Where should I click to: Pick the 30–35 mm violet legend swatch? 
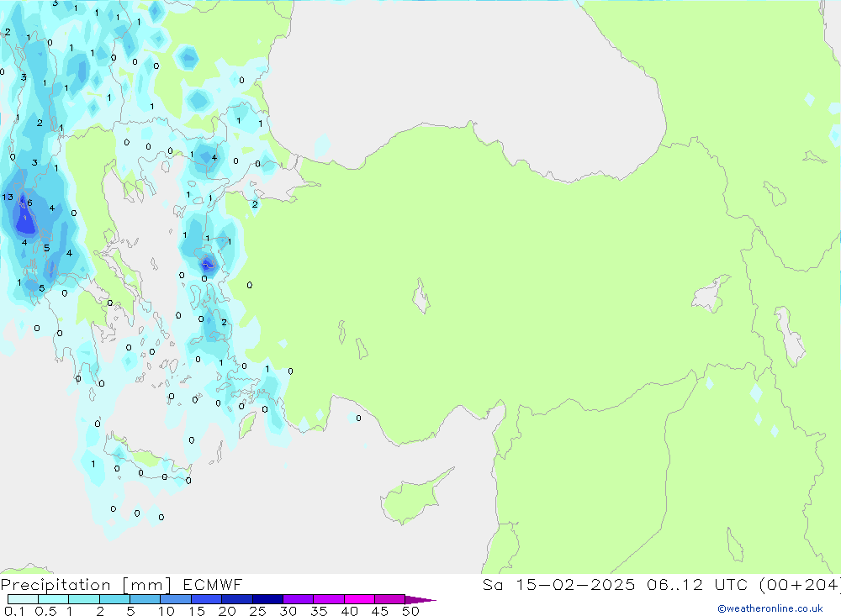click(299, 599)
